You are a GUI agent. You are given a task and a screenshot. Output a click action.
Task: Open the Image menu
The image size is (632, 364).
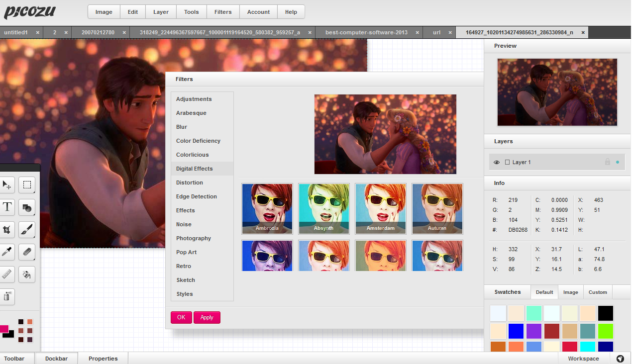[104, 12]
